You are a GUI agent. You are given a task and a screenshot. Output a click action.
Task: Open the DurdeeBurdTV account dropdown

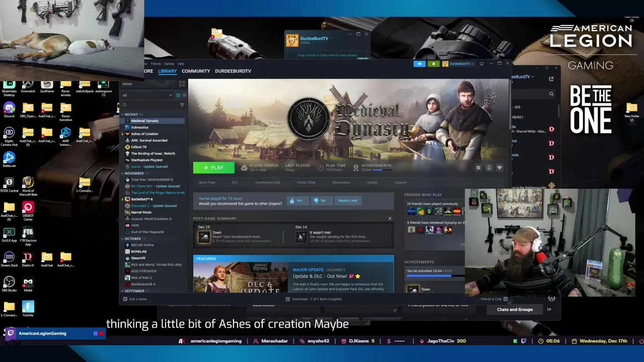pos(459,64)
